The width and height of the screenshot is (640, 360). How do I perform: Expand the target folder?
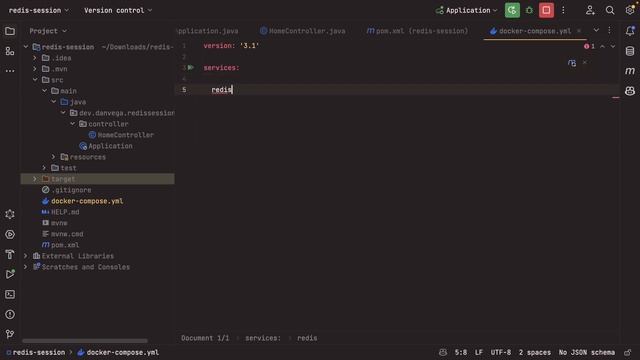pos(35,179)
